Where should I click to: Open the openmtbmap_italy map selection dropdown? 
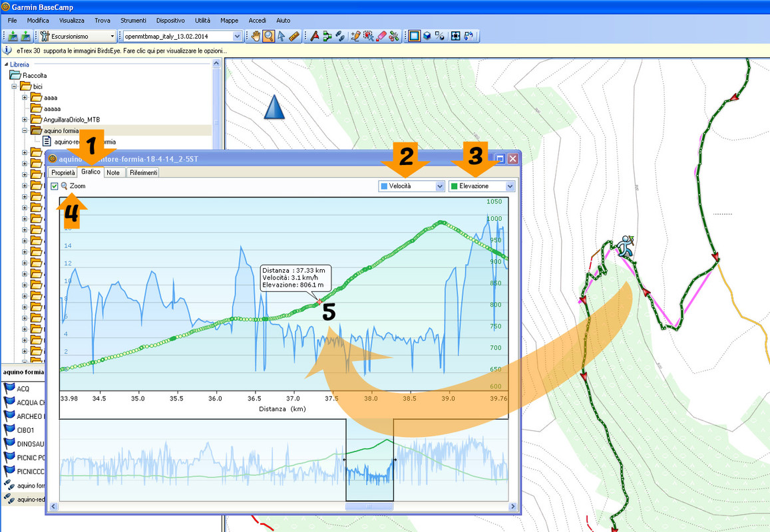tap(237, 37)
